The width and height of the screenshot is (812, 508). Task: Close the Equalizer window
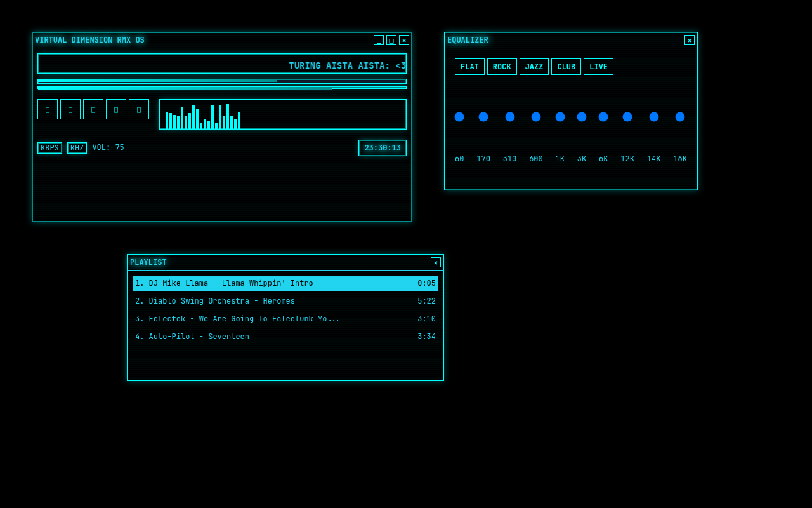tap(690, 40)
